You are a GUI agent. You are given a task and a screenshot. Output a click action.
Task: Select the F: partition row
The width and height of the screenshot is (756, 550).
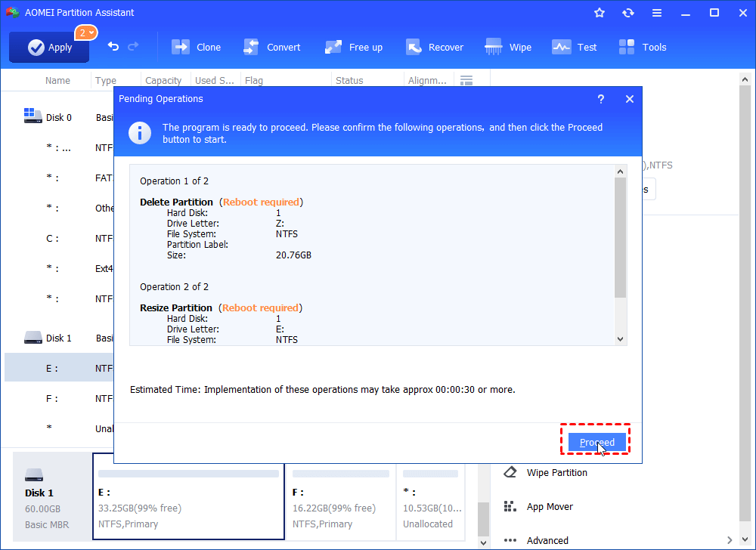tap(59, 399)
